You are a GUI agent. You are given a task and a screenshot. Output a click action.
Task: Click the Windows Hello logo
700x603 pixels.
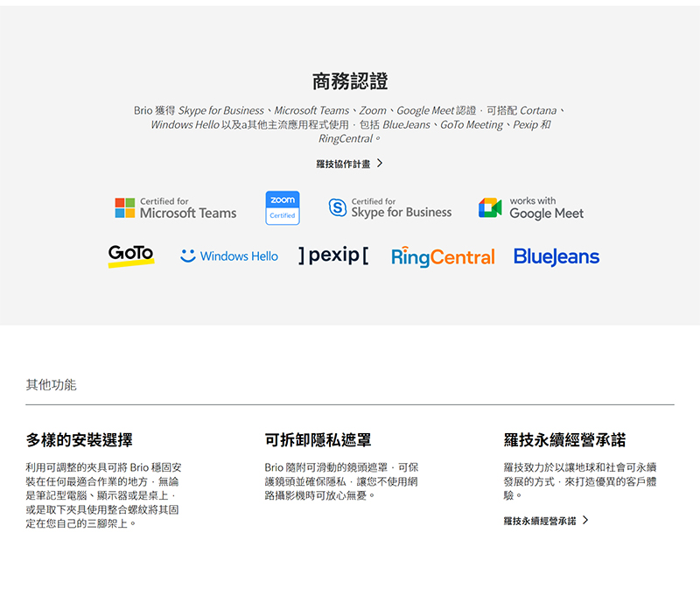click(x=229, y=256)
